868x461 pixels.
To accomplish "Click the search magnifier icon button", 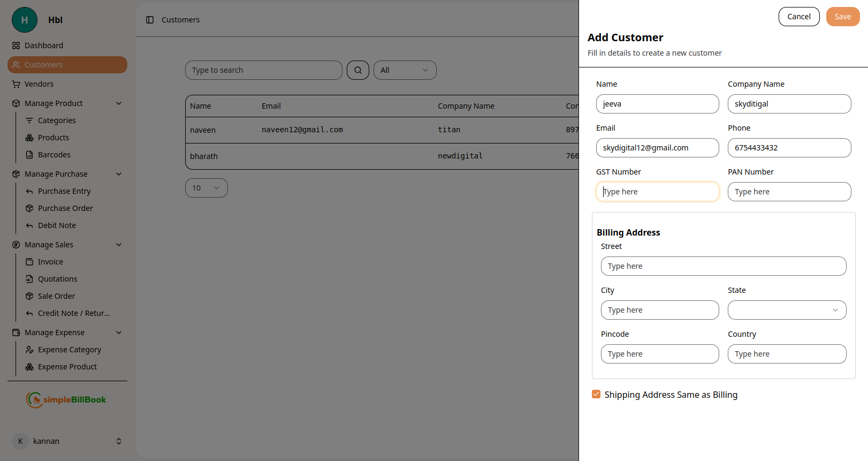I will pyautogui.click(x=357, y=70).
